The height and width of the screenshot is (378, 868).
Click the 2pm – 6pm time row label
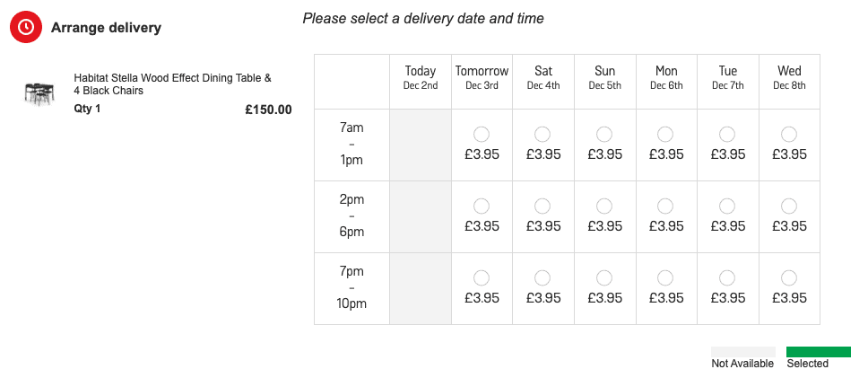pos(352,215)
